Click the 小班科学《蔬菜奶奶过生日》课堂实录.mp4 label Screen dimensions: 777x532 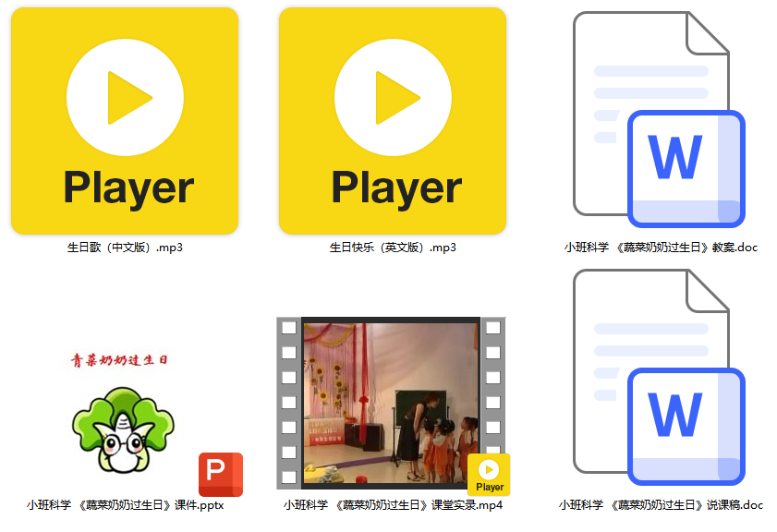[x=393, y=505]
